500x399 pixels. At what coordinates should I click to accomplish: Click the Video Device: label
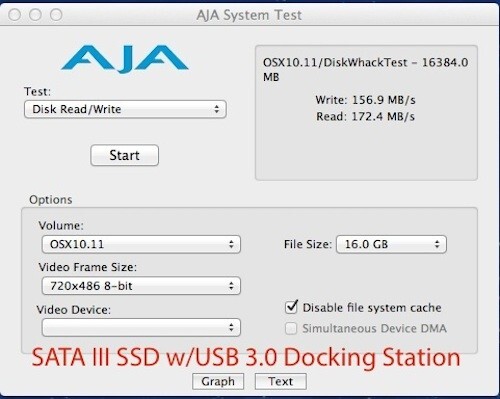pos(74,310)
